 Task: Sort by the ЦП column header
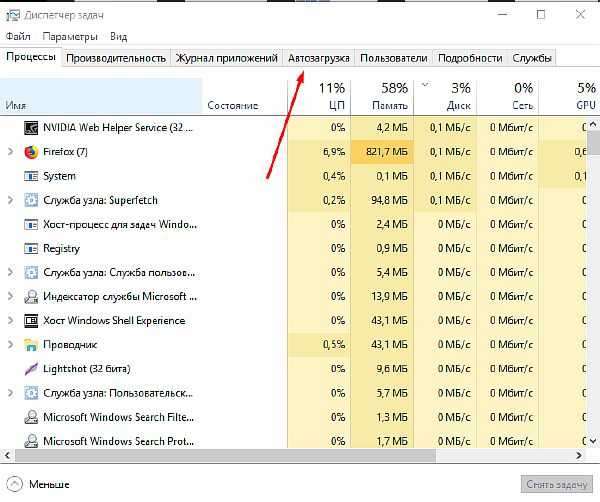click(319, 96)
